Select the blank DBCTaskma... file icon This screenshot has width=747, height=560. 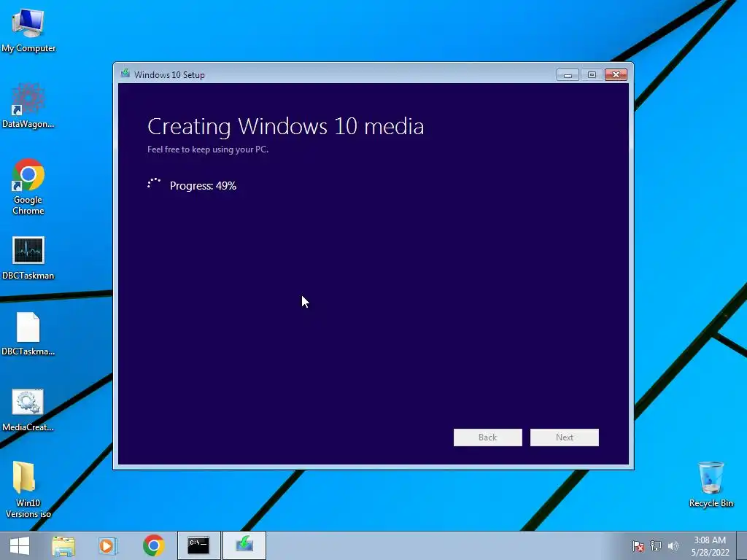(x=28, y=334)
